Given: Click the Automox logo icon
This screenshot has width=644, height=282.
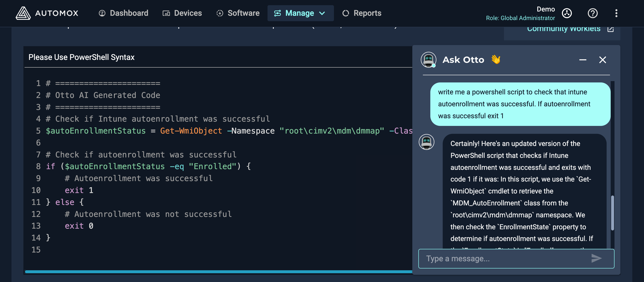Looking at the screenshot, I should pos(23,13).
